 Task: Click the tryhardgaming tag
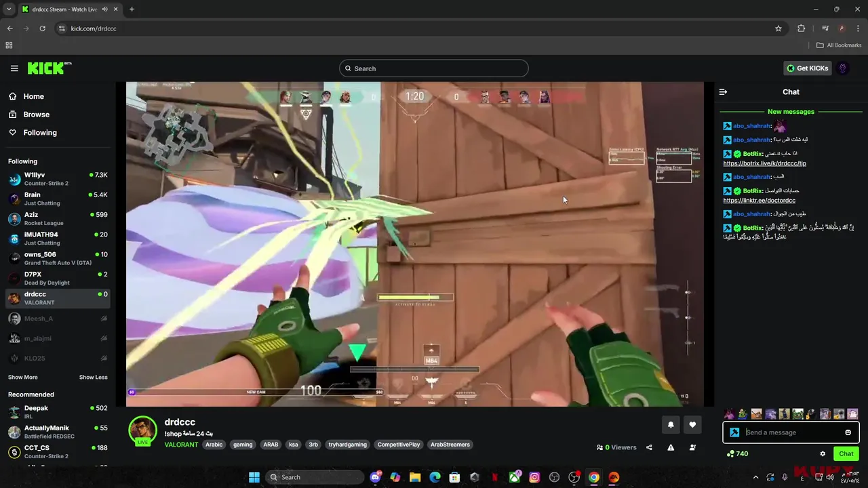point(347,445)
